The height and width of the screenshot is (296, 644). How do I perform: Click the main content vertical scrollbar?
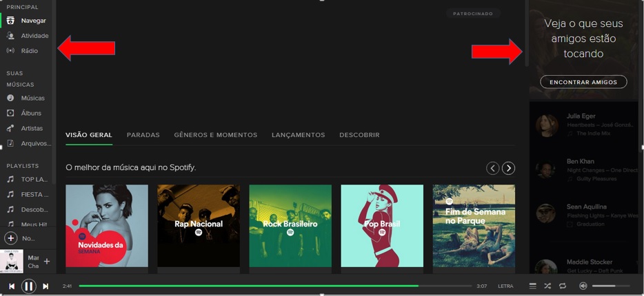click(527, 33)
